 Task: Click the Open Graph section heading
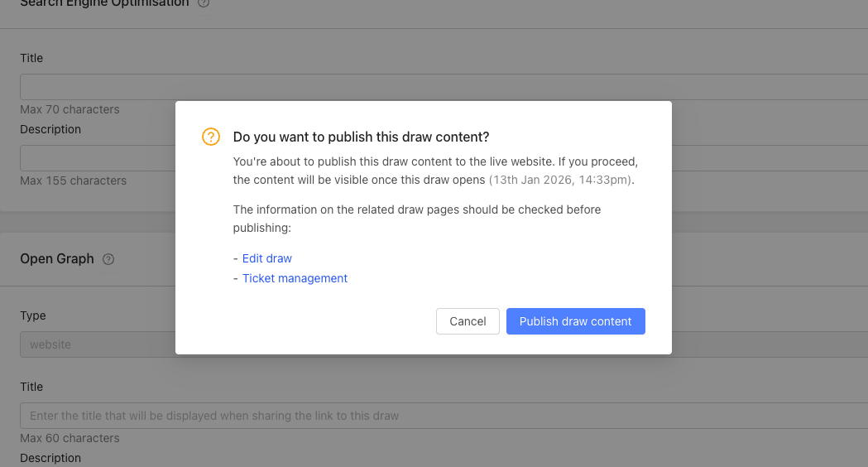pyautogui.click(x=57, y=259)
